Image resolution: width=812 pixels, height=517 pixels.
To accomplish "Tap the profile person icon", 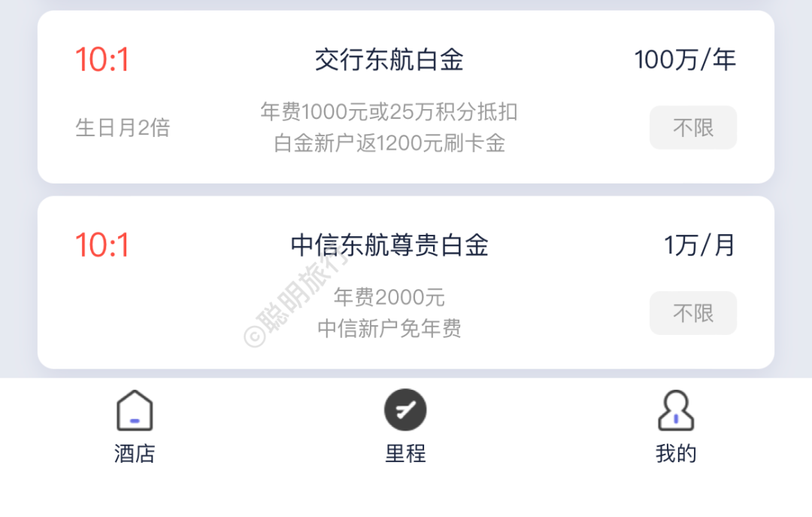I will tap(675, 411).
